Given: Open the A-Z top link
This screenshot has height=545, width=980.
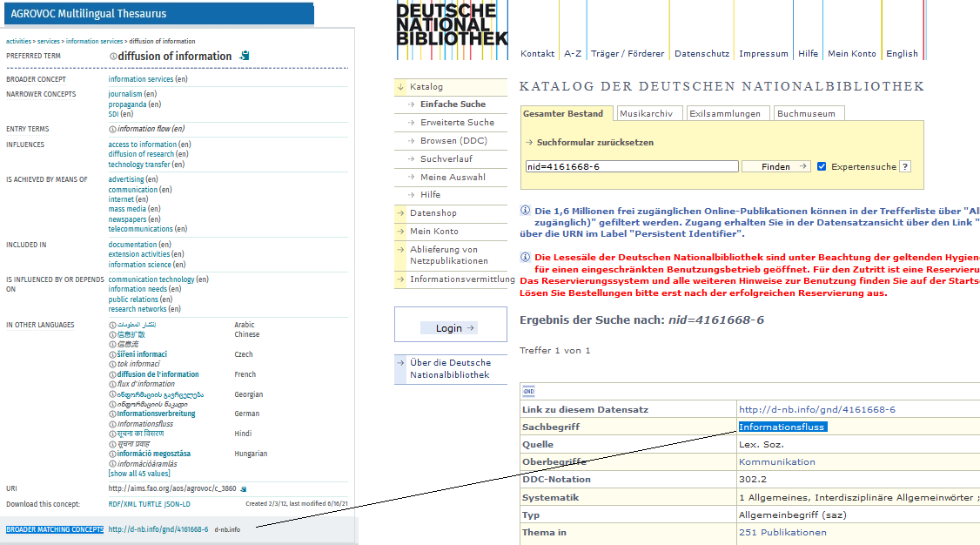Looking at the screenshot, I should pos(573,54).
